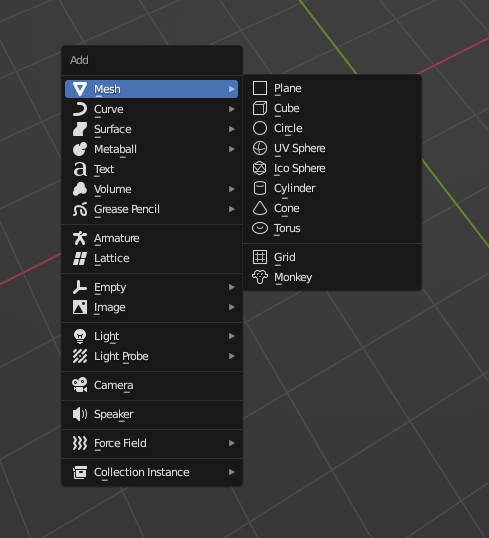Click the Camera icon
Viewport: 489px width, 538px height.
point(80,385)
